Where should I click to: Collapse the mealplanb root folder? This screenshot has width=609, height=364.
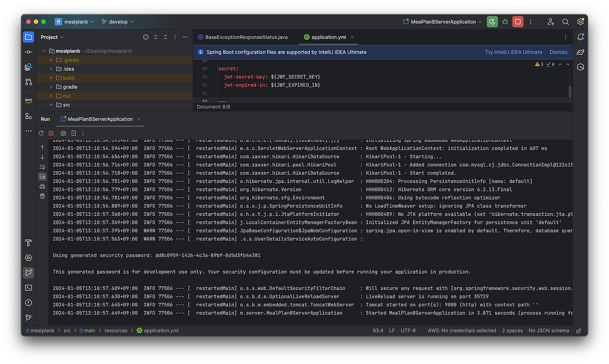[44, 51]
